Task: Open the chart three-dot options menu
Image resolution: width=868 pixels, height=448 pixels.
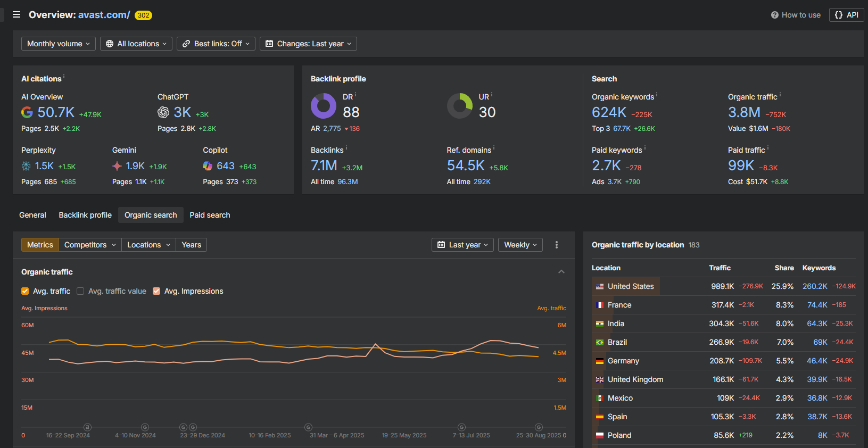Action: coord(557,245)
